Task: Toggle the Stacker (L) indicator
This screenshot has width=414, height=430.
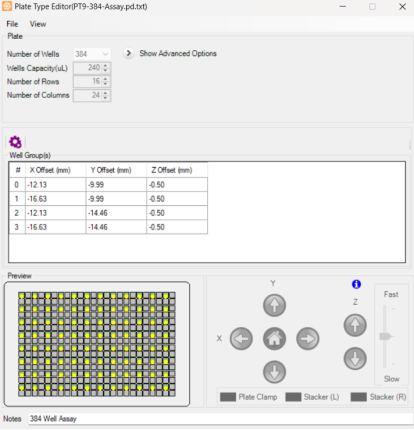Action: click(x=293, y=397)
